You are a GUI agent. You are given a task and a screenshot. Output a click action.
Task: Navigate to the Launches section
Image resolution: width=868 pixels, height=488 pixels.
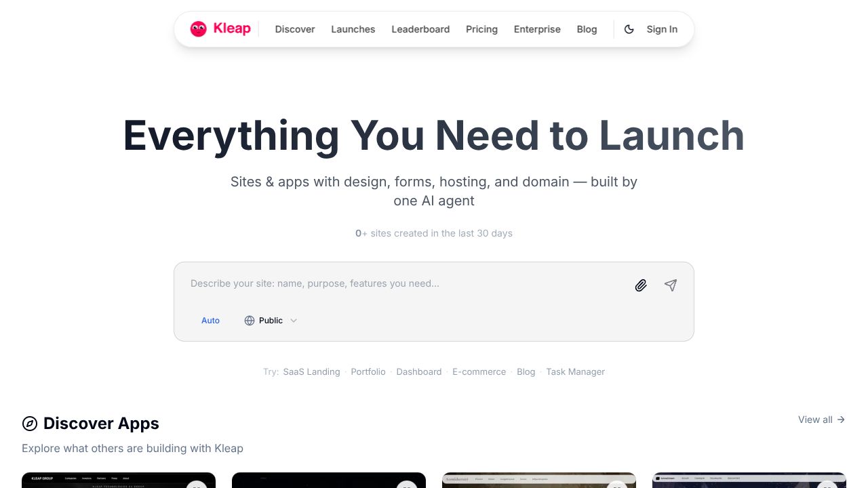(353, 29)
